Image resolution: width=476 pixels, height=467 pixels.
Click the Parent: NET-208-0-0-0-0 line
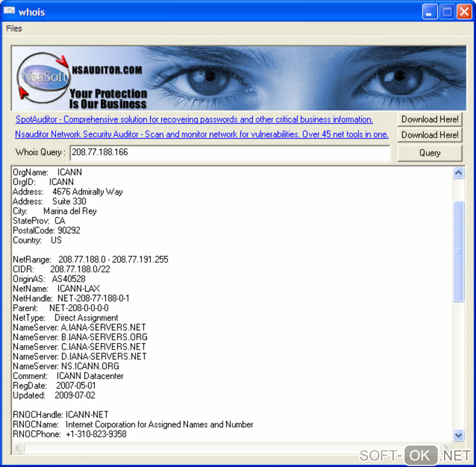click(x=61, y=308)
